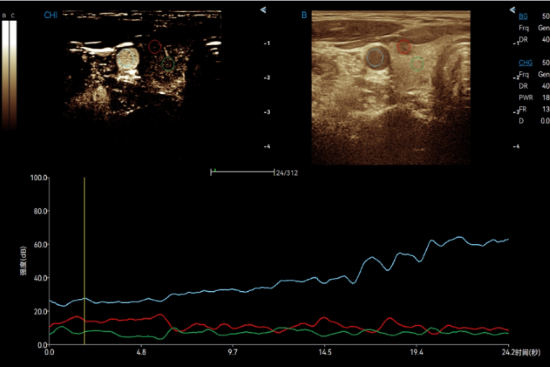Click the blue ROI circle on B-mode image

pyautogui.click(x=375, y=58)
